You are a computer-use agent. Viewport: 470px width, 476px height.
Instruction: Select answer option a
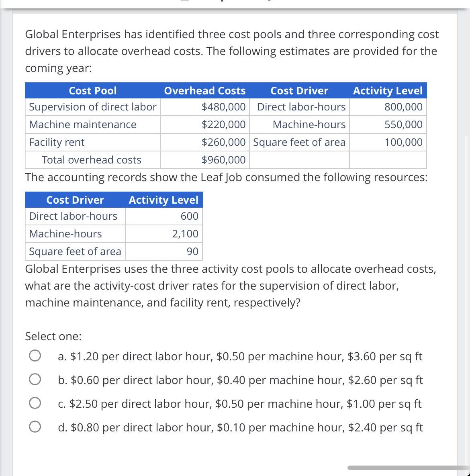click(x=35, y=355)
